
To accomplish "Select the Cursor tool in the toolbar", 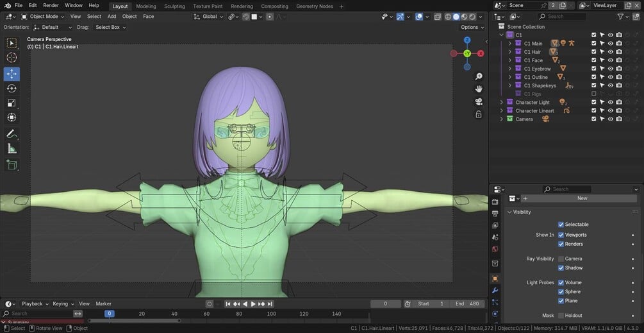I will coord(12,58).
